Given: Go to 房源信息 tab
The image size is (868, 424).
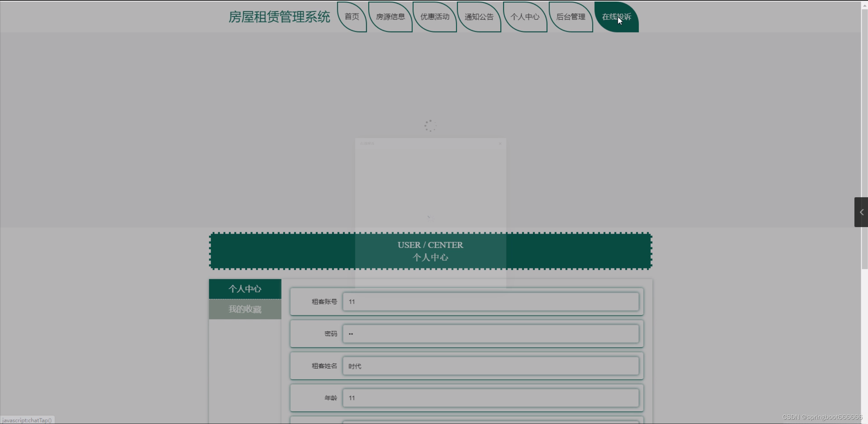Looking at the screenshot, I should [390, 17].
